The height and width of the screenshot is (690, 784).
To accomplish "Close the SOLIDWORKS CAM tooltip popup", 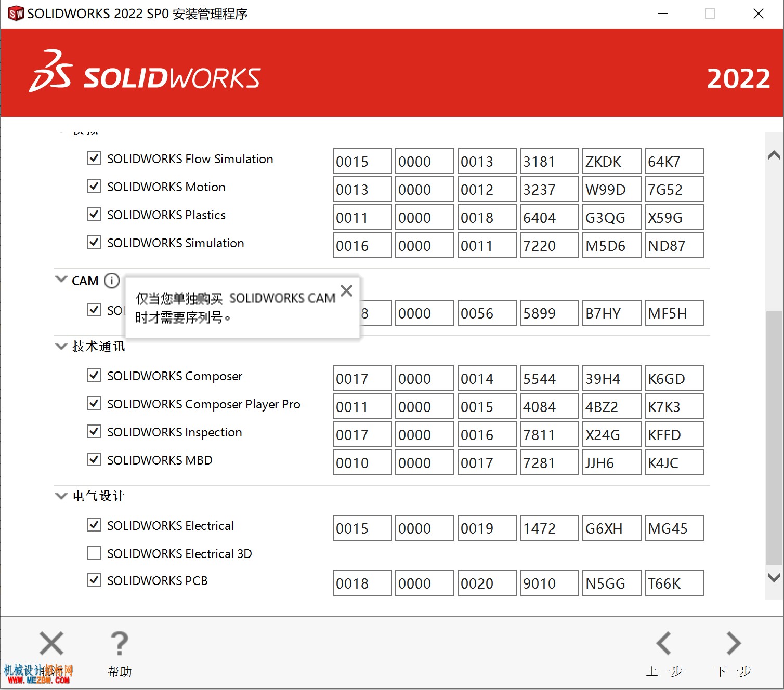I will point(346,290).
